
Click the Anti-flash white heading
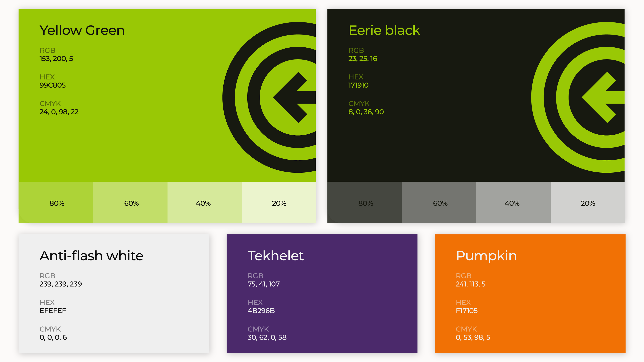click(x=92, y=256)
